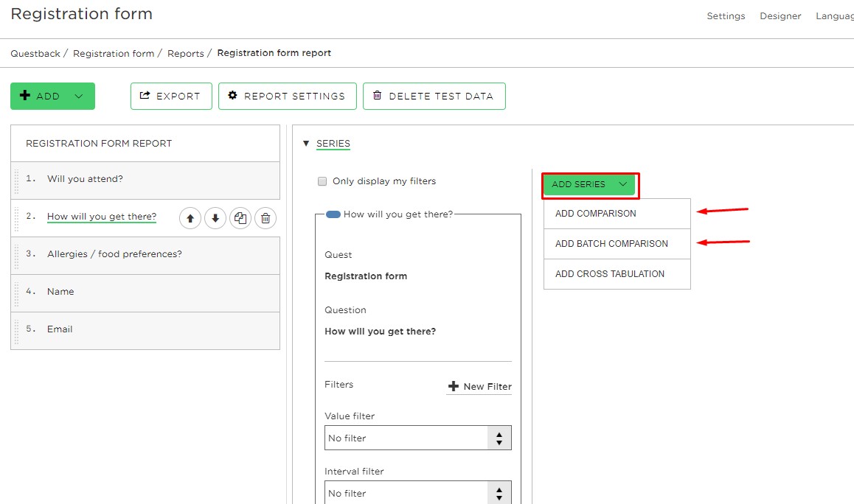Duplicate the 'How will you get there?' question
854x504 pixels.
click(x=240, y=218)
